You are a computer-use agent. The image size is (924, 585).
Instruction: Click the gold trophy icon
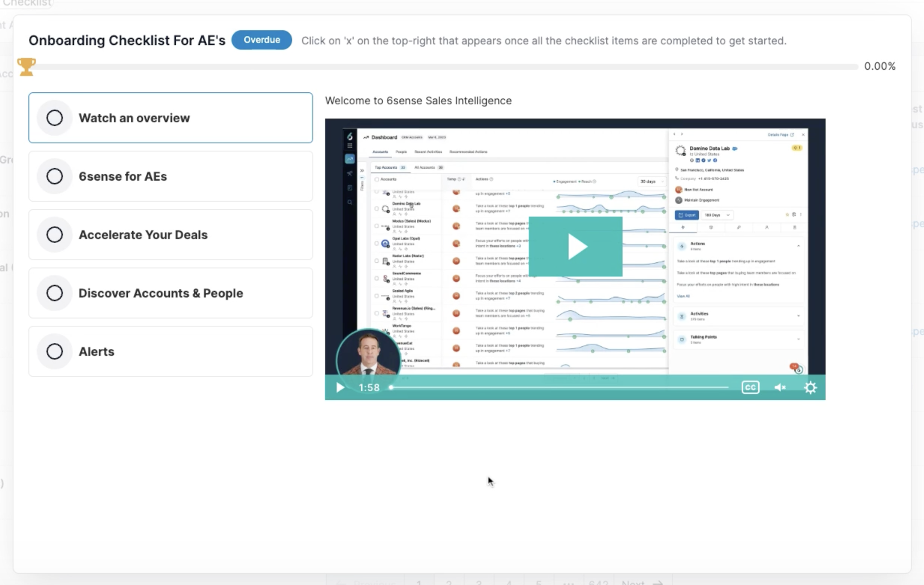26,66
